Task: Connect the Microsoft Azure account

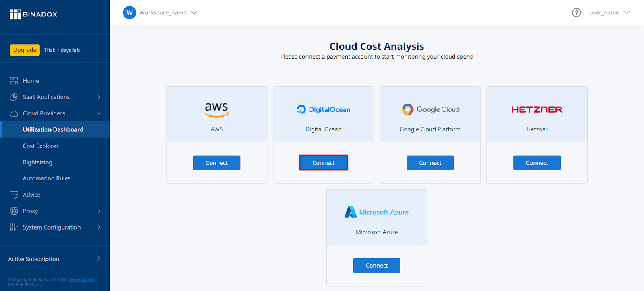Action: tap(377, 266)
